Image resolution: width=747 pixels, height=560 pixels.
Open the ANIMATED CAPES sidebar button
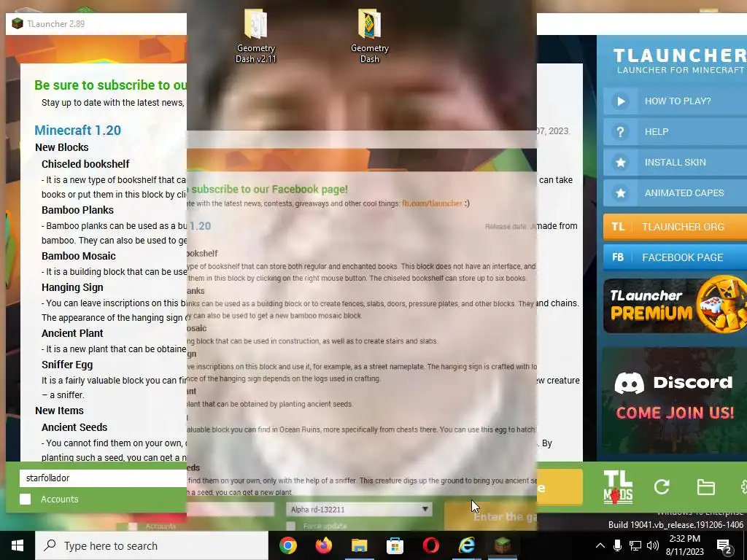click(x=675, y=192)
